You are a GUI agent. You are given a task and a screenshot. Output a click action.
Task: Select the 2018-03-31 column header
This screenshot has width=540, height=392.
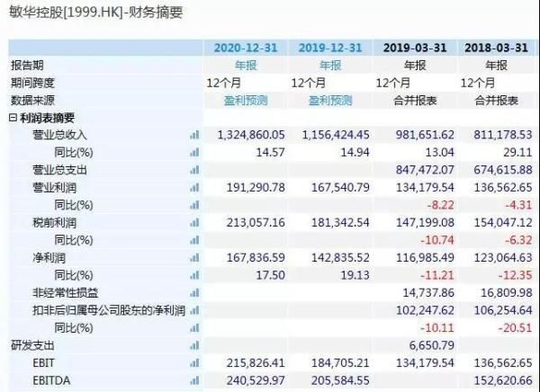point(495,48)
